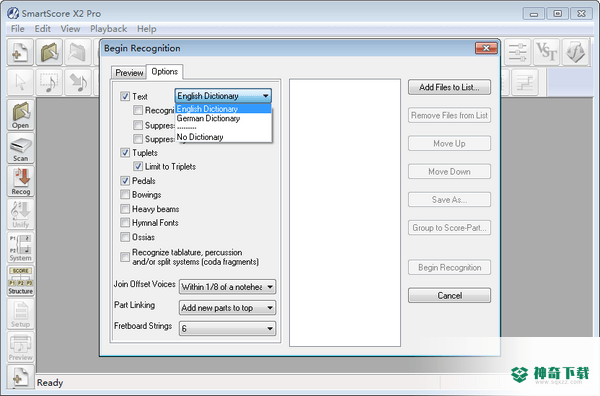Click the note insert arrow tool

78,82
